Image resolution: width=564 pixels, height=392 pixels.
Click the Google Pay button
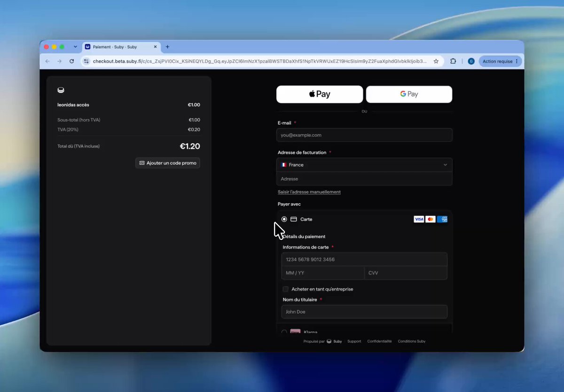(x=409, y=94)
